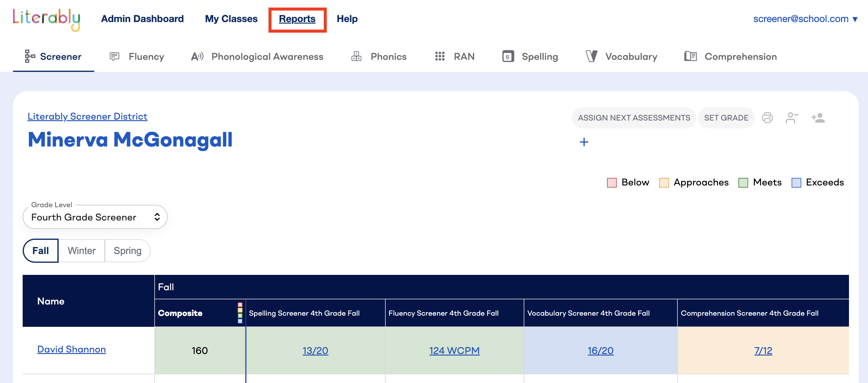Open the 124 WCPM fluency link
868x383 pixels.
(x=454, y=351)
